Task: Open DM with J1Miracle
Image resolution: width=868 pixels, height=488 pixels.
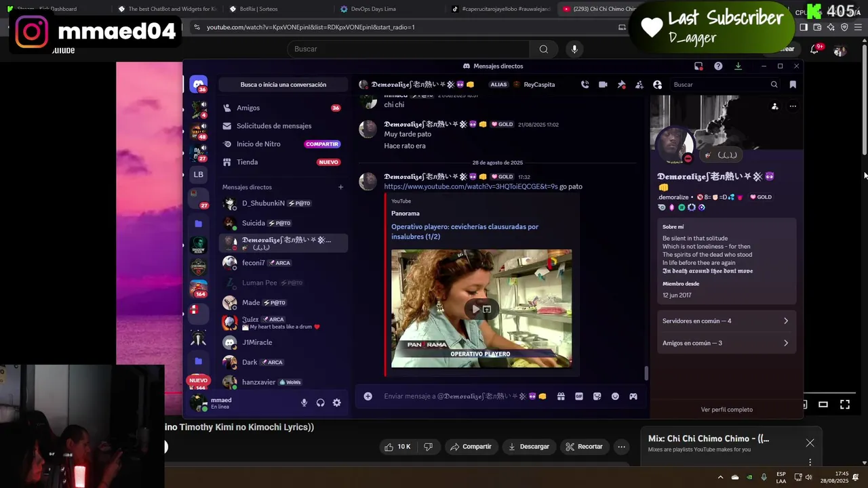Action: tap(283, 342)
